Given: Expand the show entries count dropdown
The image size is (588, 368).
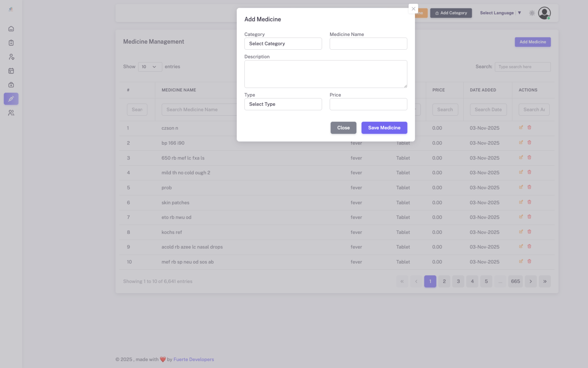Looking at the screenshot, I should tap(150, 67).
